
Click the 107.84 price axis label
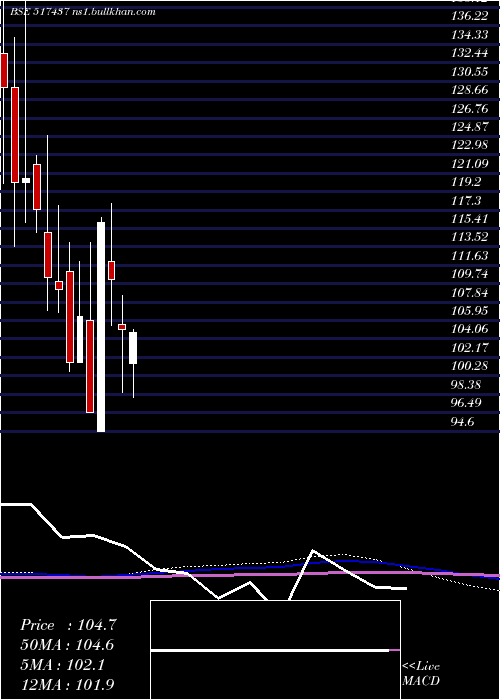[x=469, y=292]
